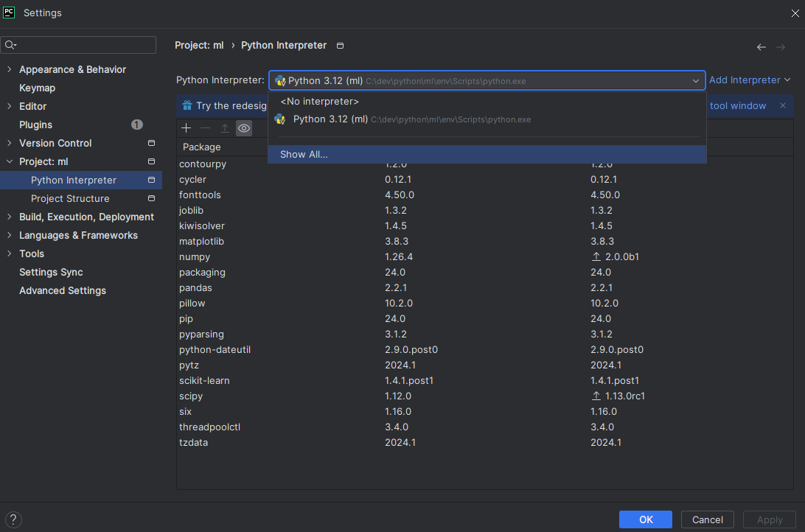Click the tool window link
805x532 pixels.
(x=738, y=105)
